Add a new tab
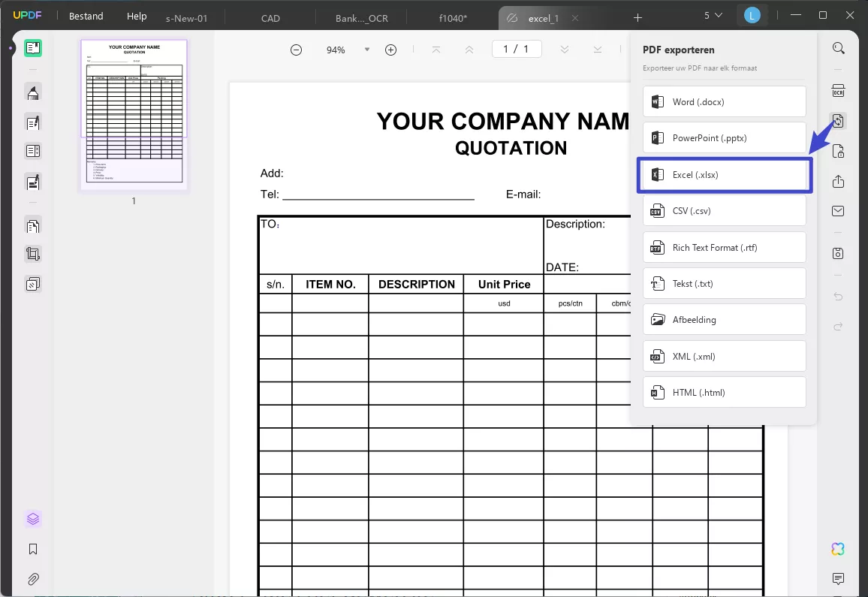 pos(637,18)
